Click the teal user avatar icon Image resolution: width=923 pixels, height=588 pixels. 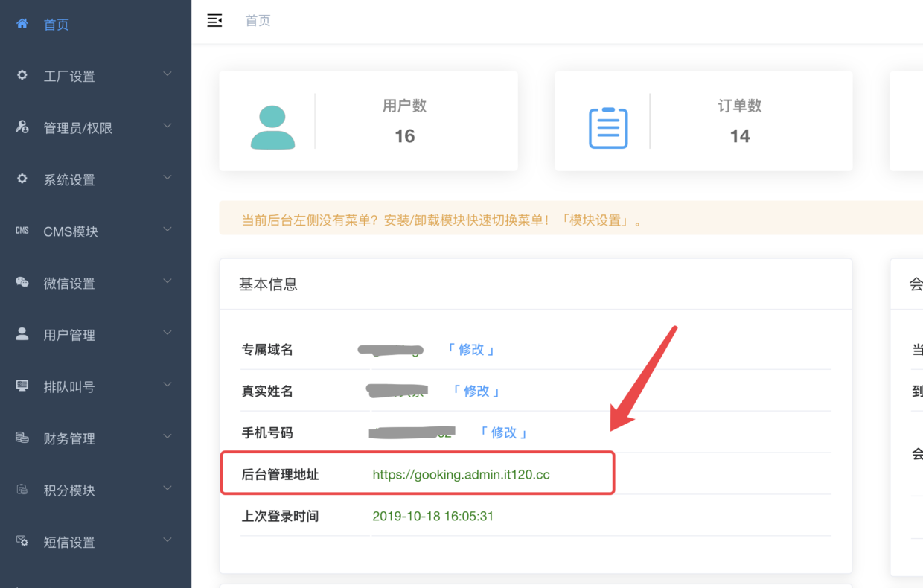pyautogui.click(x=272, y=127)
